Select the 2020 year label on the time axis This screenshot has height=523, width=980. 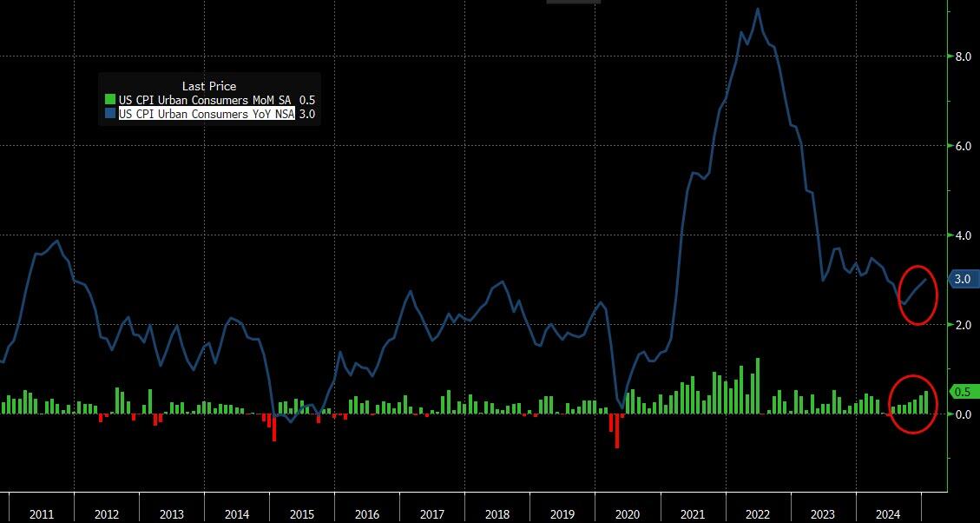pyautogui.click(x=627, y=514)
